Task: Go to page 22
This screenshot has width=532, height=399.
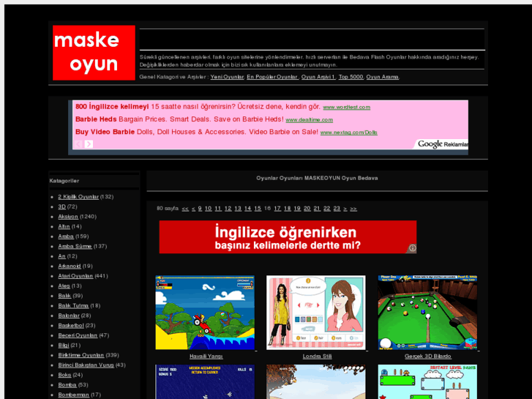Action: tap(326, 209)
